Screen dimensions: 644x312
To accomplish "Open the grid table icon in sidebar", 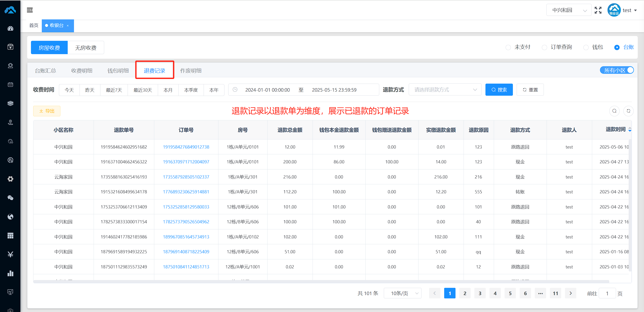I will 10,236.
